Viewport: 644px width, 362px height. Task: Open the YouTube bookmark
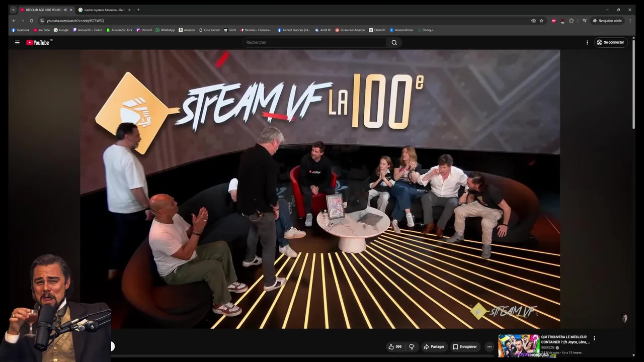tap(42, 30)
